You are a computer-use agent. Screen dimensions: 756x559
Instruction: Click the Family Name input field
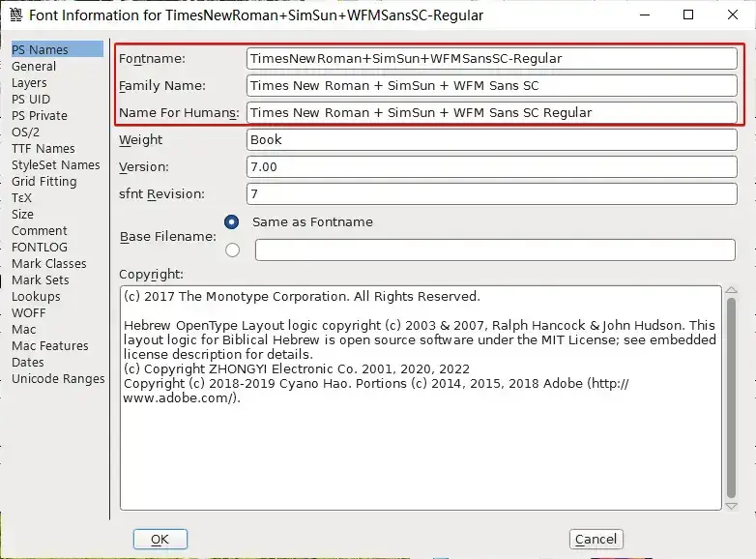click(x=491, y=85)
